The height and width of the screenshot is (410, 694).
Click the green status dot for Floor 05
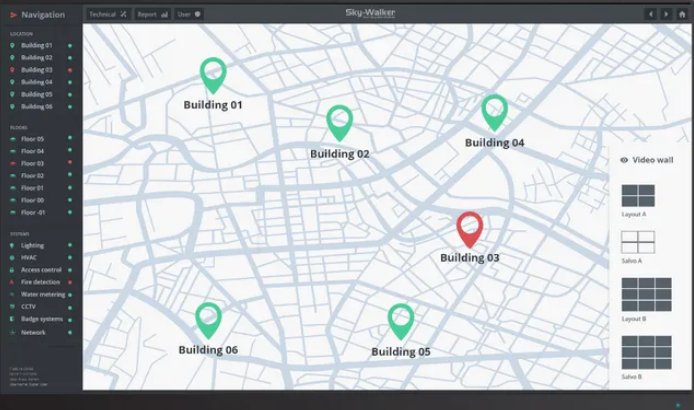pyautogui.click(x=70, y=138)
